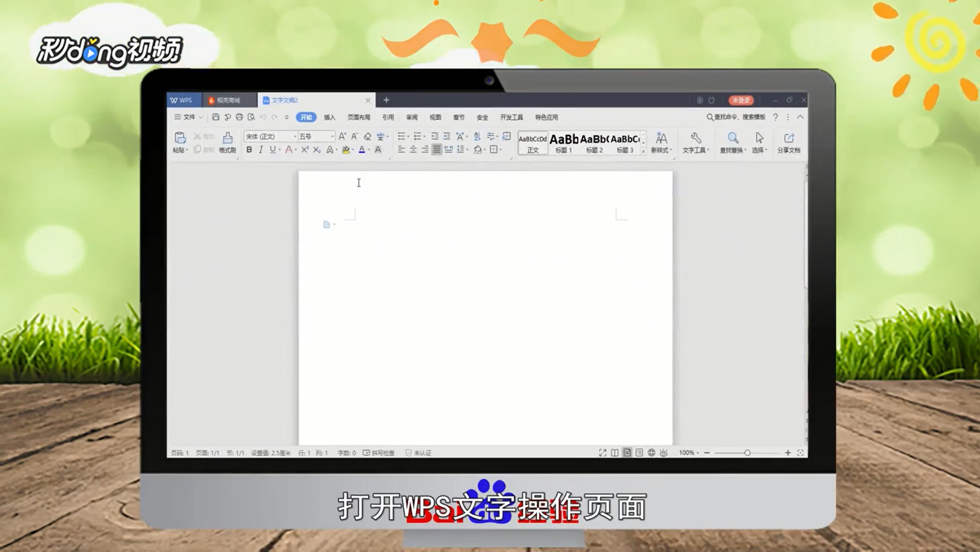Image resolution: width=980 pixels, height=552 pixels.
Task: Decrease font size with A- icon
Action: pos(354,136)
